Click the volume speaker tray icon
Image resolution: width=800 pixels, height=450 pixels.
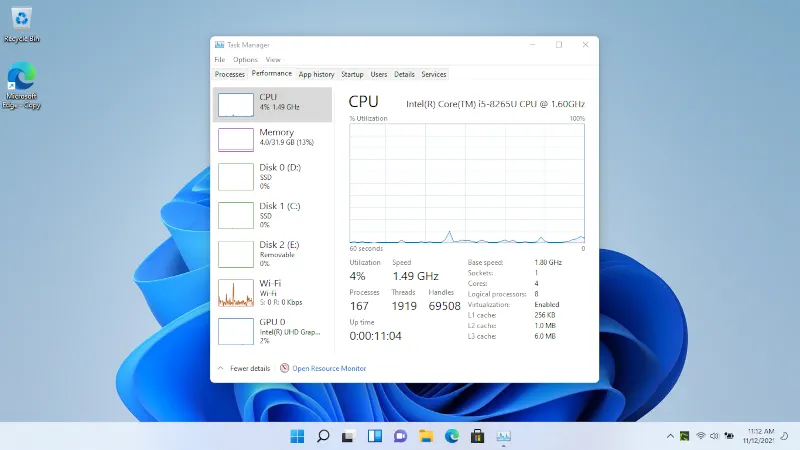click(x=714, y=436)
